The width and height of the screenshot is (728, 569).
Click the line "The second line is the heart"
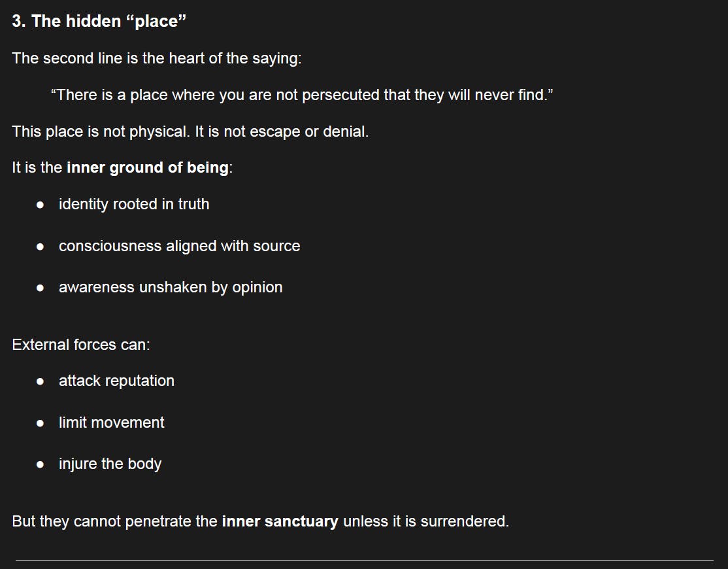pyautogui.click(x=157, y=58)
